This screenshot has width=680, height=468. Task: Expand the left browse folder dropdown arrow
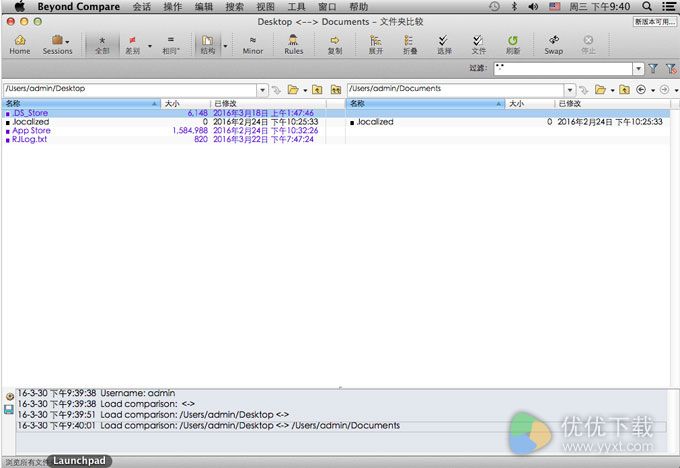[x=305, y=90]
